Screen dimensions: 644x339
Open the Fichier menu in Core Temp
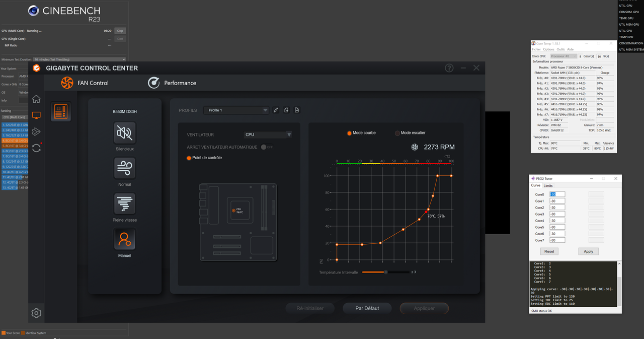(536, 49)
